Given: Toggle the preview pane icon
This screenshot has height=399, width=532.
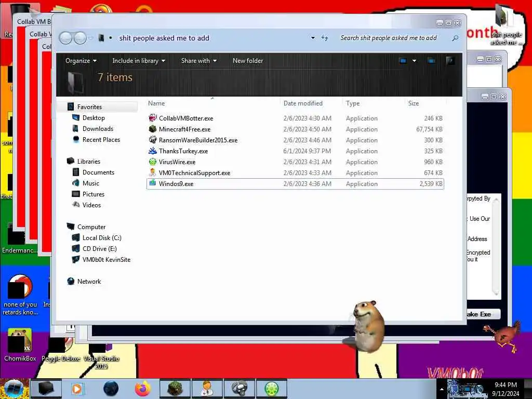Looking at the screenshot, I should click(431, 61).
